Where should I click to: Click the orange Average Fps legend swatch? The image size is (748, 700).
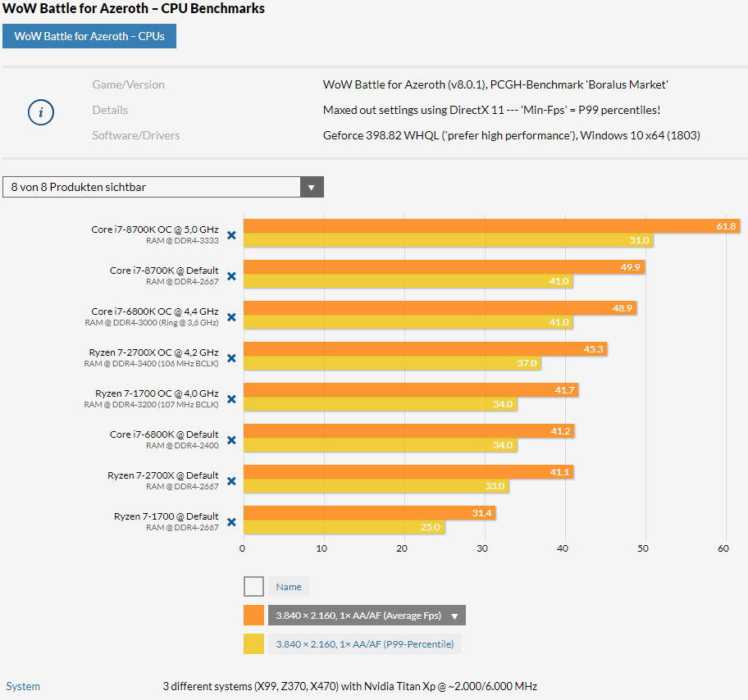click(253, 615)
